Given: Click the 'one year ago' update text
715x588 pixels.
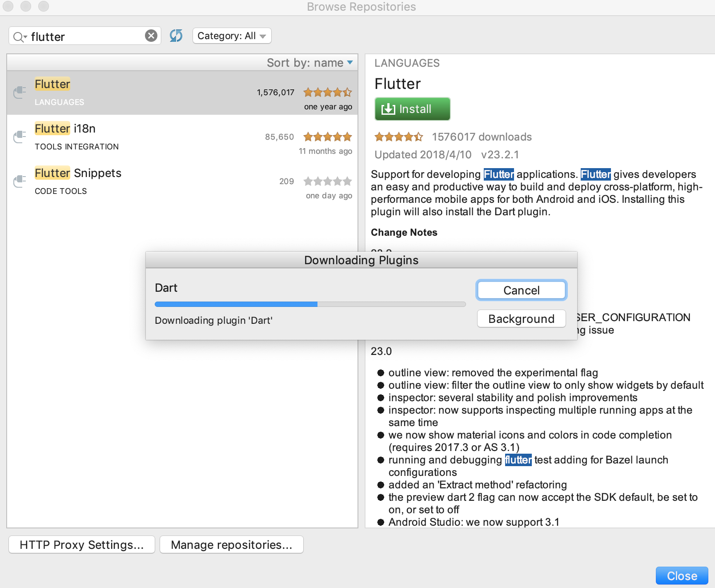Looking at the screenshot, I should [328, 107].
